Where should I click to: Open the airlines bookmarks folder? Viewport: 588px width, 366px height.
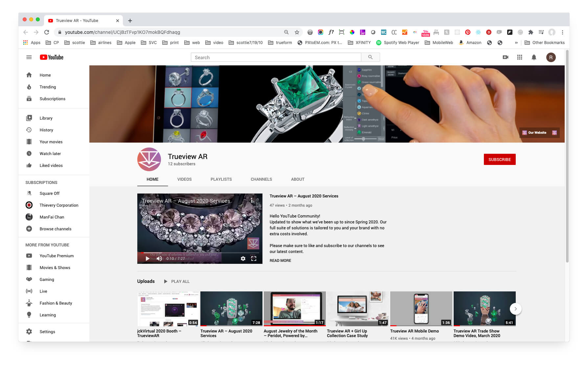pyautogui.click(x=101, y=43)
